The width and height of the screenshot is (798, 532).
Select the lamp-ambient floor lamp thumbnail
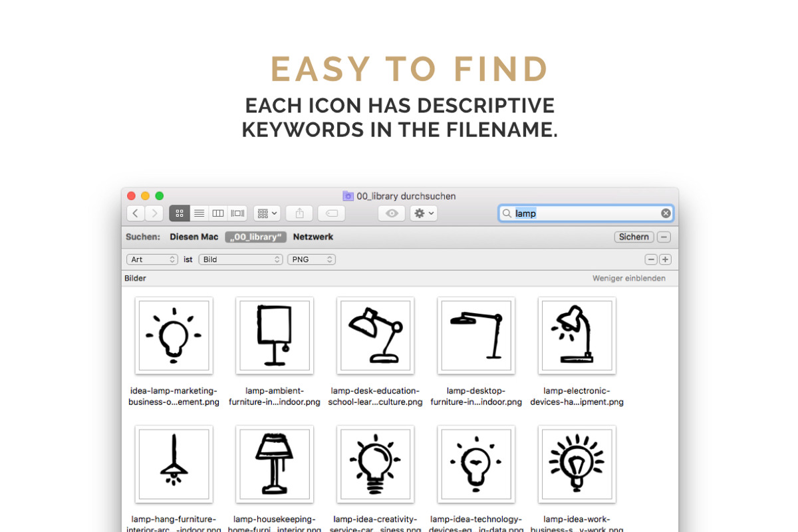click(x=275, y=336)
